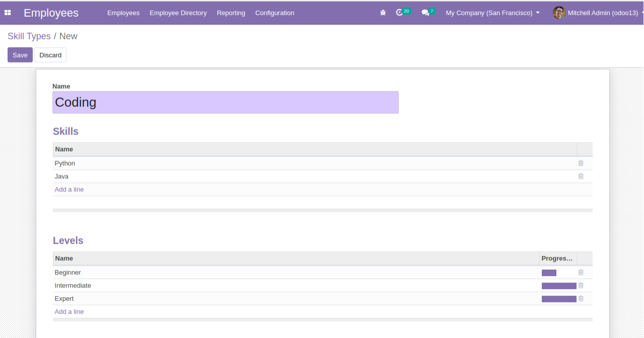The height and width of the screenshot is (338, 644).
Task: Add a line in Levels table
Action: (x=69, y=312)
